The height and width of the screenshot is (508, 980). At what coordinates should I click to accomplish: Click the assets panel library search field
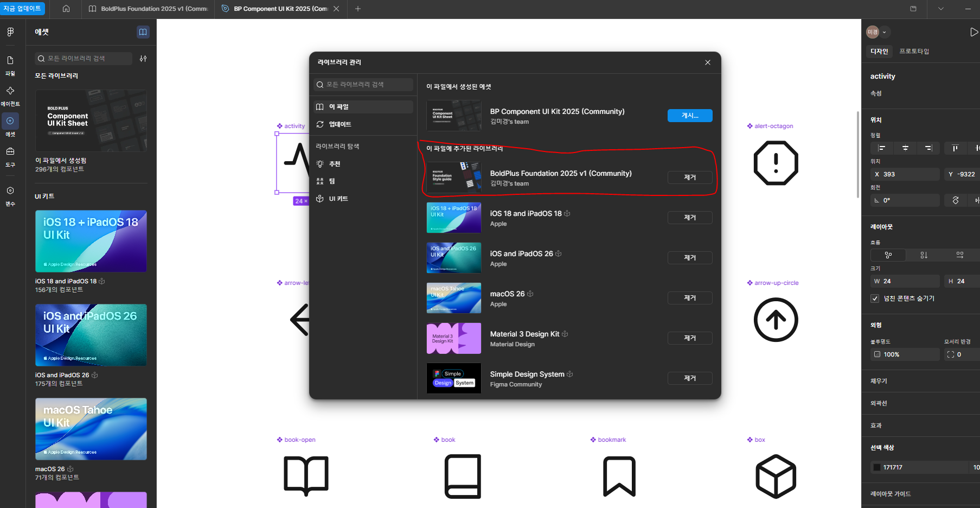pos(84,59)
